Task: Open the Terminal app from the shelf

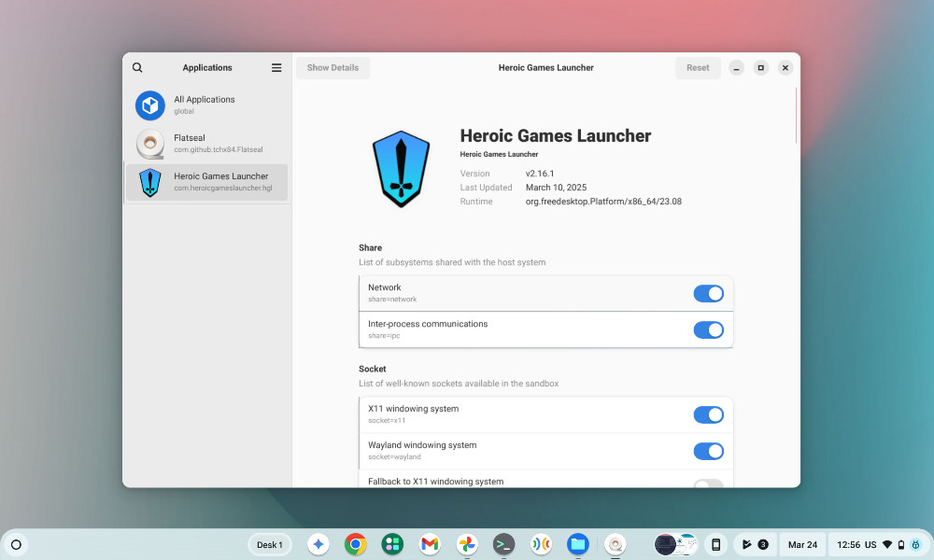Action: 504,544
